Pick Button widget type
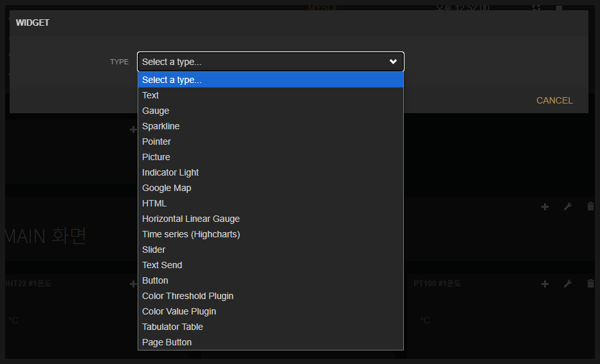Viewport: 600px width, 364px height. tap(271, 280)
